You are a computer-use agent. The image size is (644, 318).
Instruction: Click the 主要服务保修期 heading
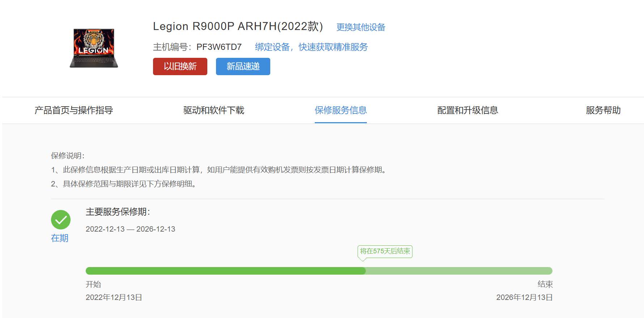click(118, 212)
